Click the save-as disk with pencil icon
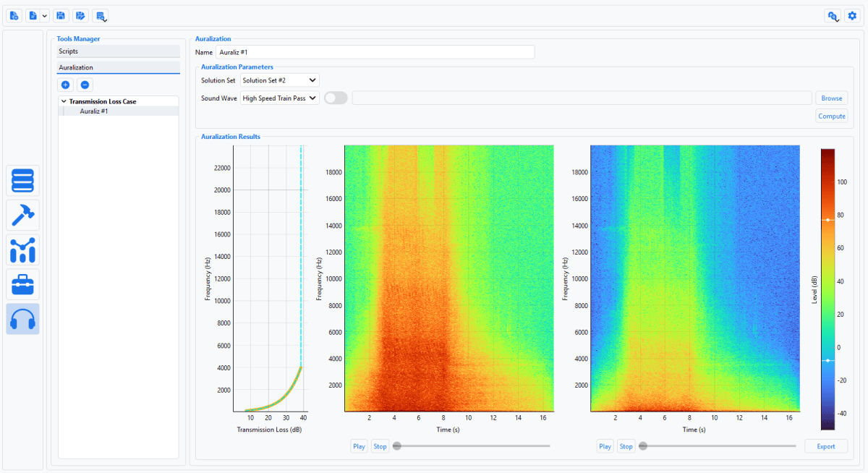868x473 pixels. tap(81, 16)
